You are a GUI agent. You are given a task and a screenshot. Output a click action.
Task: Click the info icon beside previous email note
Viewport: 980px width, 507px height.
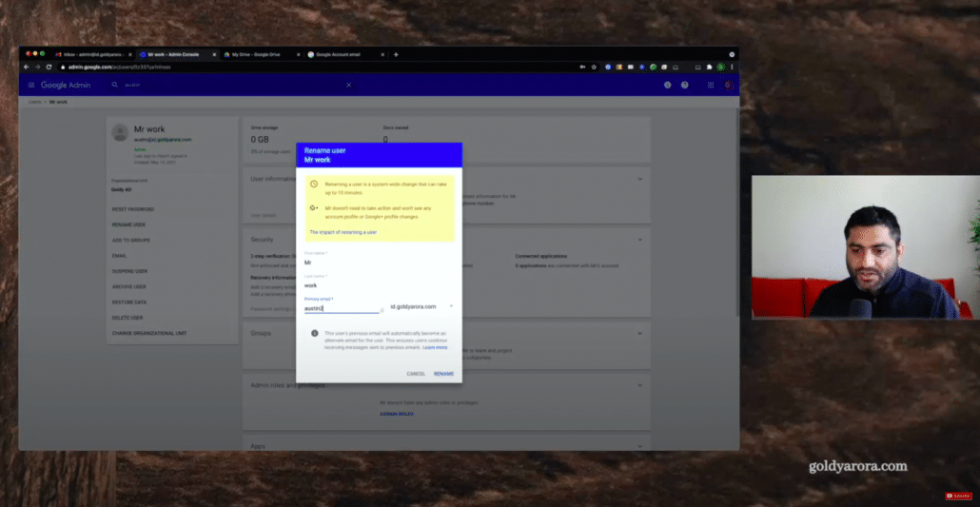pos(314,333)
